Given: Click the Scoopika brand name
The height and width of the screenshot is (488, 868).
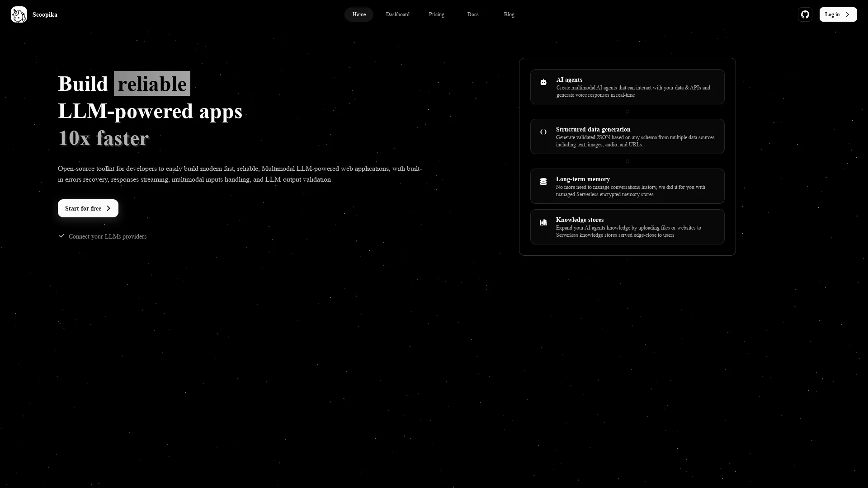Looking at the screenshot, I should pyautogui.click(x=45, y=14).
